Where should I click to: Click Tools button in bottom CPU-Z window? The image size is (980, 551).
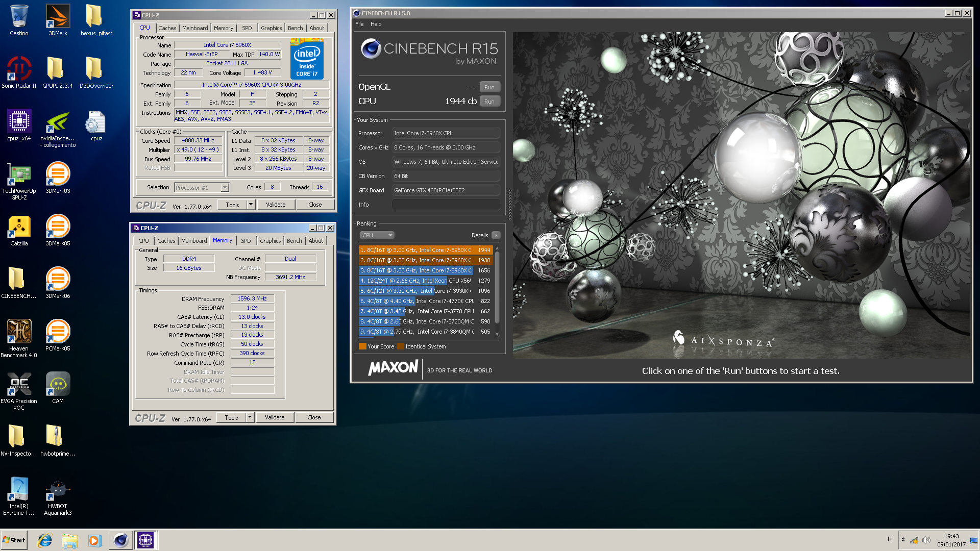232,417
